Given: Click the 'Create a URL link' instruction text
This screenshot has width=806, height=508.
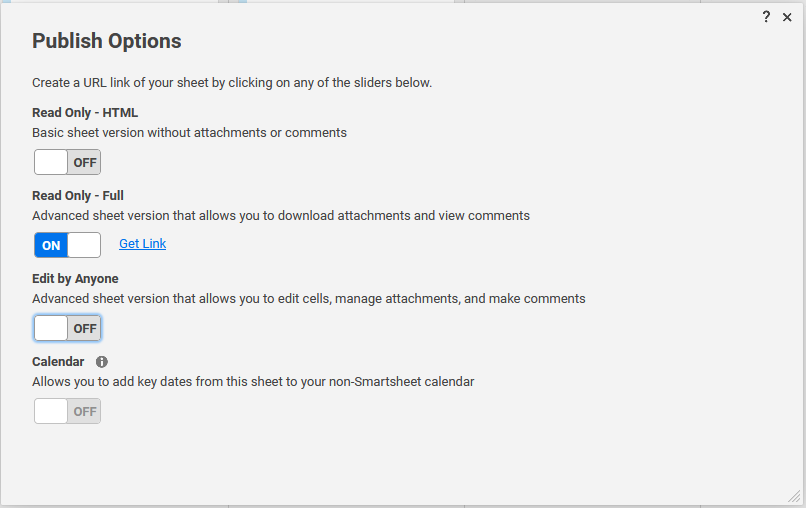Looking at the screenshot, I should [232, 83].
